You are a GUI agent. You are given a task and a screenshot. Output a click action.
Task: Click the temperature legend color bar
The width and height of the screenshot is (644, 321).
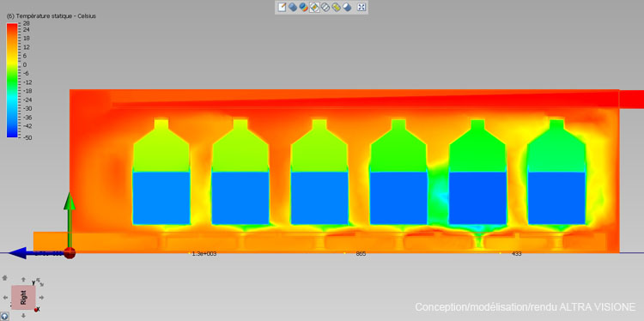[12, 80]
